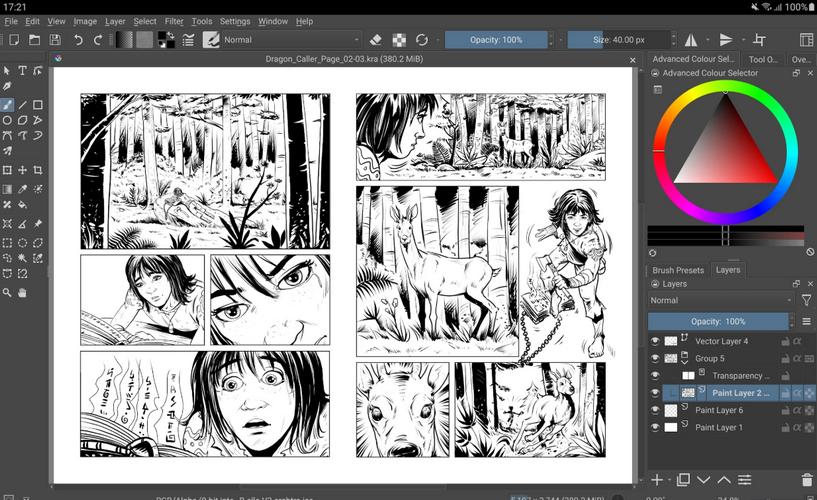
Task: Hide Vector Layer 4 with eye icon
Action: pos(656,341)
